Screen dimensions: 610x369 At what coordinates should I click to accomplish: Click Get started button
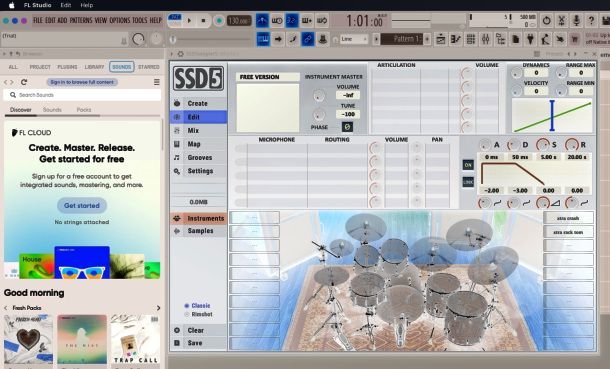pyautogui.click(x=82, y=205)
